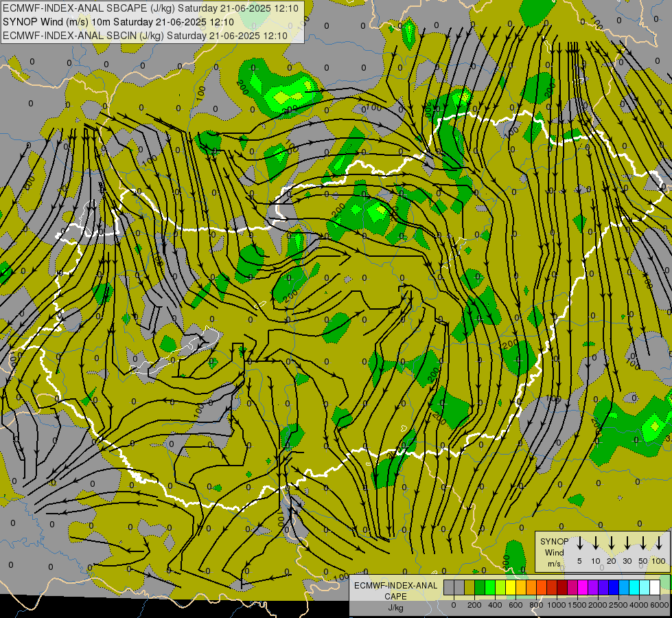672x618 pixels.
Task: Pick the lime yellow-green CAPE swatch
Action: 500,587
